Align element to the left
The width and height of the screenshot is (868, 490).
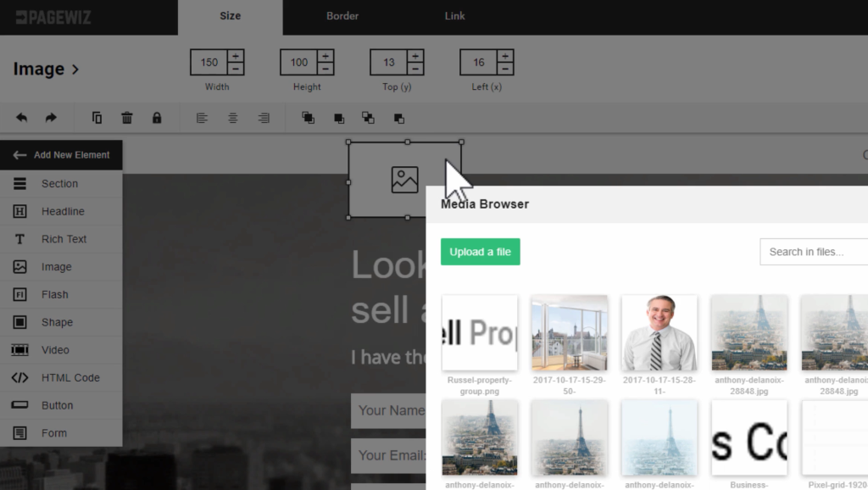pos(202,118)
